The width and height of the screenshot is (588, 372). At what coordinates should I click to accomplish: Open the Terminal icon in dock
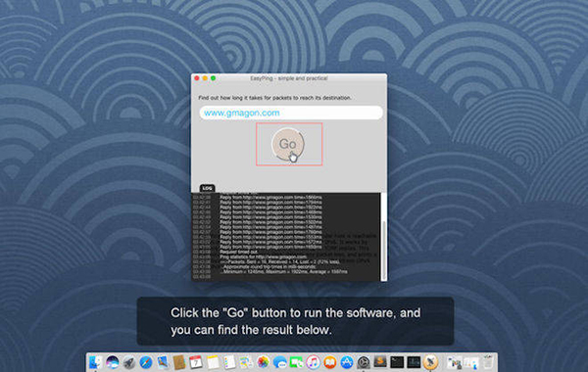coord(397,362)
